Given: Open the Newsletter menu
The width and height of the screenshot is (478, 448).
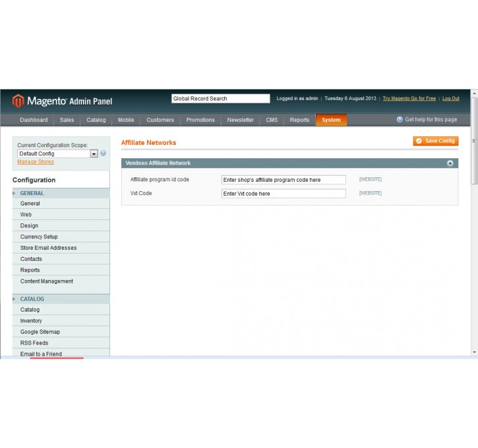Looking at the screenshot, I should [x=240, y=120].
